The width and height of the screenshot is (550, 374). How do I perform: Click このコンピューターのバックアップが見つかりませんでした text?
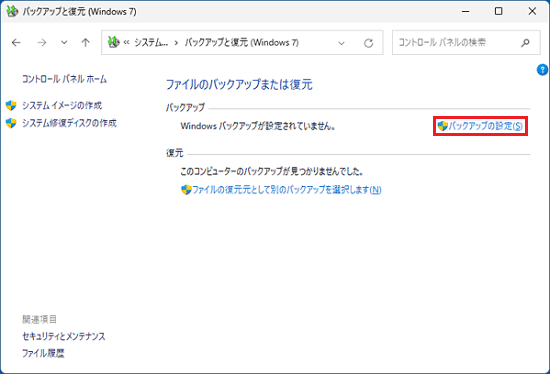tap(272, 172)
